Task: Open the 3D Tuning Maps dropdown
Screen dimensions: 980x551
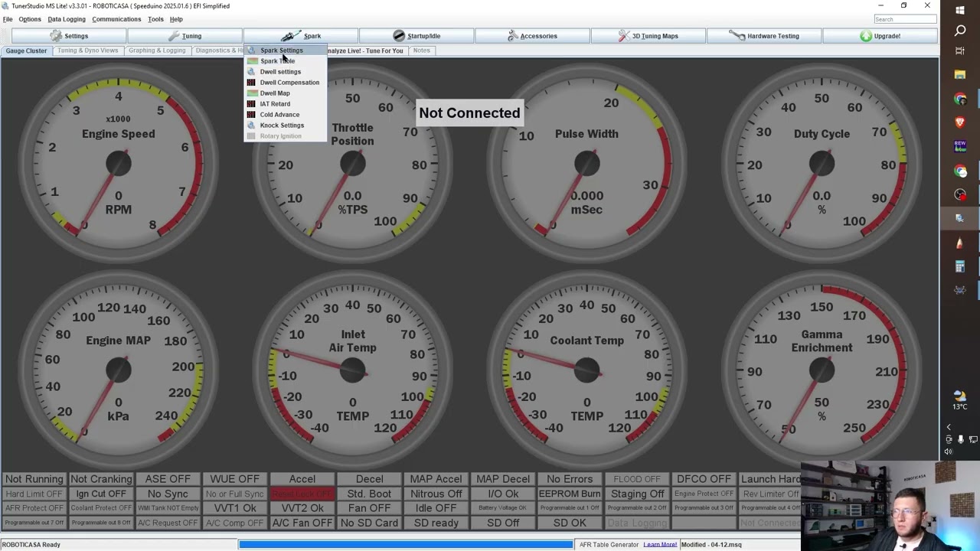Action: pyautogui.click(x=648, y=36)
